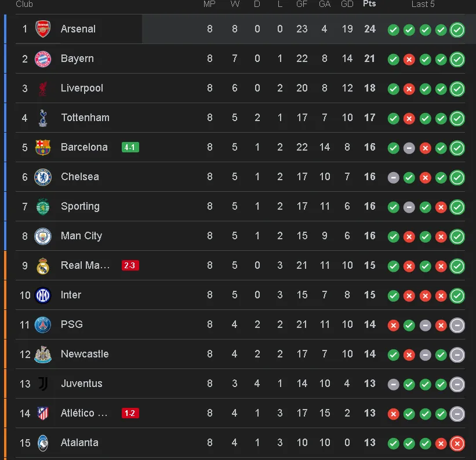Select the Newcastle crest icon

43,354
